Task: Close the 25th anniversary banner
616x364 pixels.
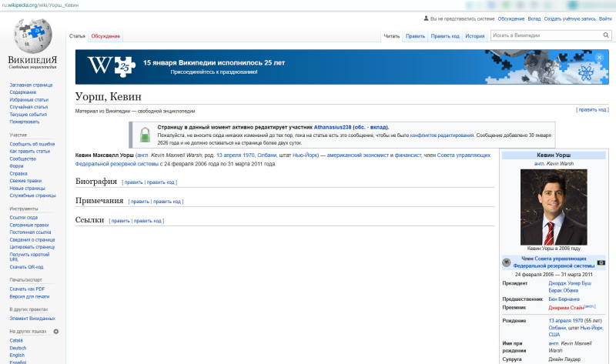Action: click(599, 58)
